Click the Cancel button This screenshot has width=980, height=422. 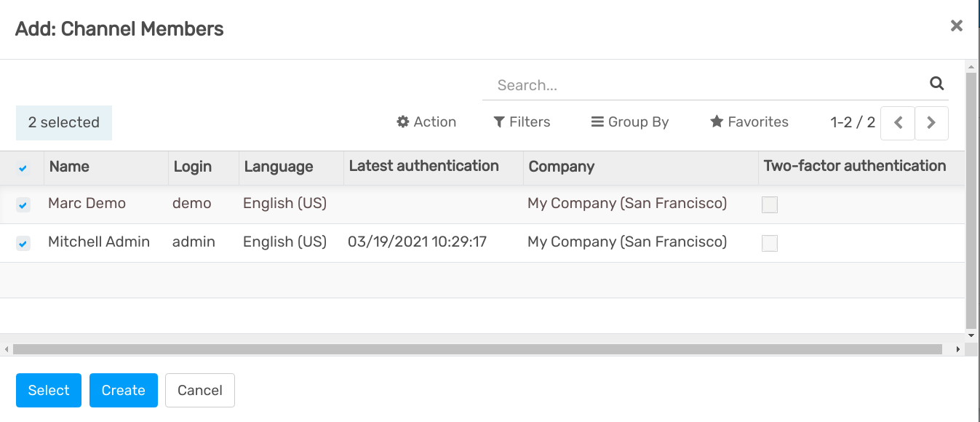pyautogui.click(x=199, y=391)
